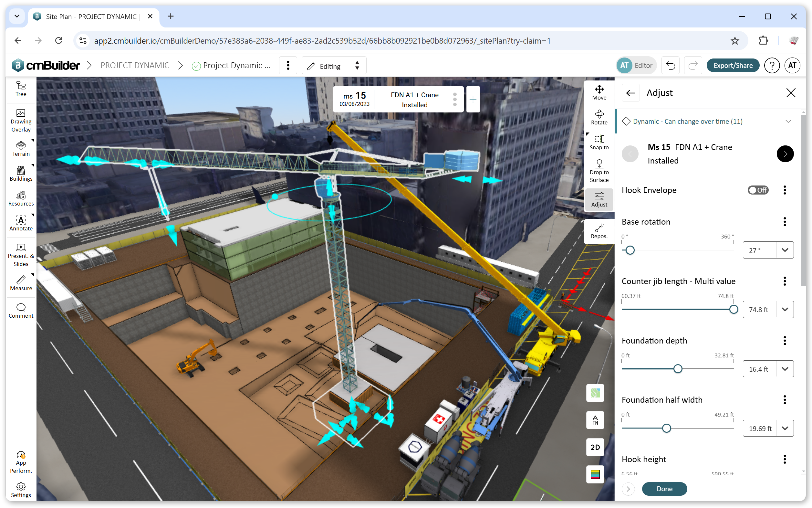
Task: Select the Snap to tool
Action: [599, 142]
